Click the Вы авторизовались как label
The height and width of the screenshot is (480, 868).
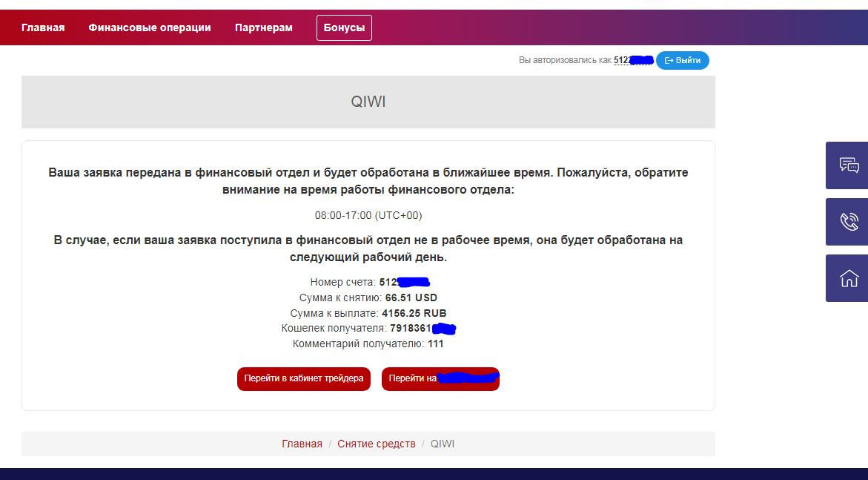[x=565, y=60]
